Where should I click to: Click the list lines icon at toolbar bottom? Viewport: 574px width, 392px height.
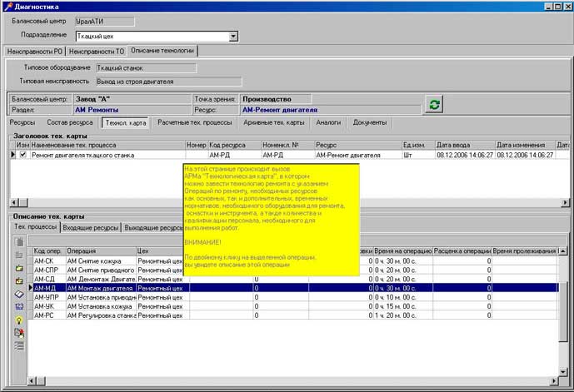pyautogui.click(x=19, y=346)
